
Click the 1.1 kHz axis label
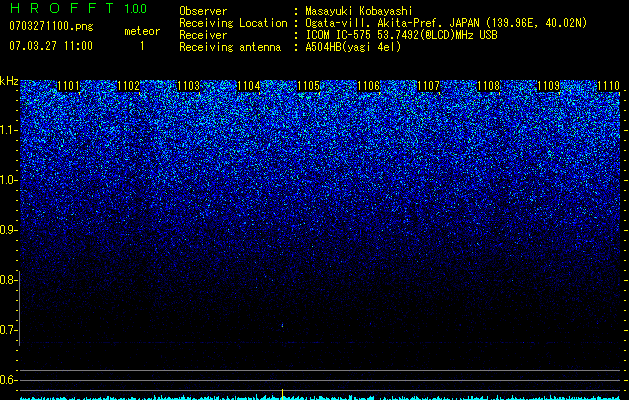pos(8,131)
